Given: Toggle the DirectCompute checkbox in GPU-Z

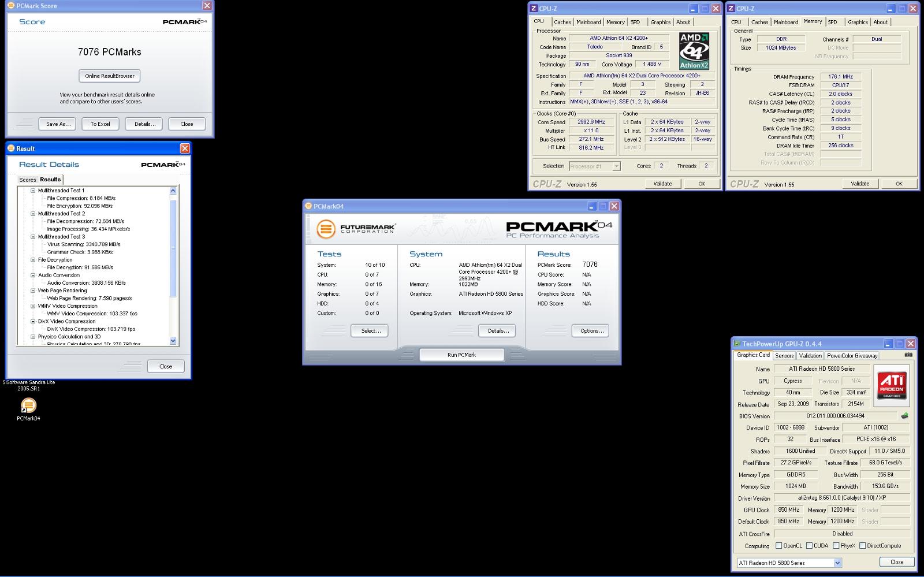Looking at the screenshot, I should (862, 546).
